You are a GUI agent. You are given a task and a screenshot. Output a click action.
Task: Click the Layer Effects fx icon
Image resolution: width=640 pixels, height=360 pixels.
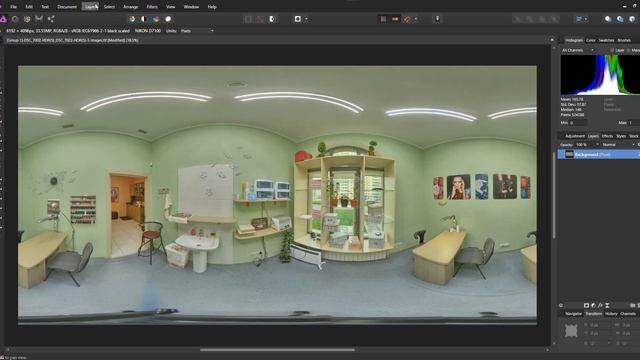pos(600,305)
